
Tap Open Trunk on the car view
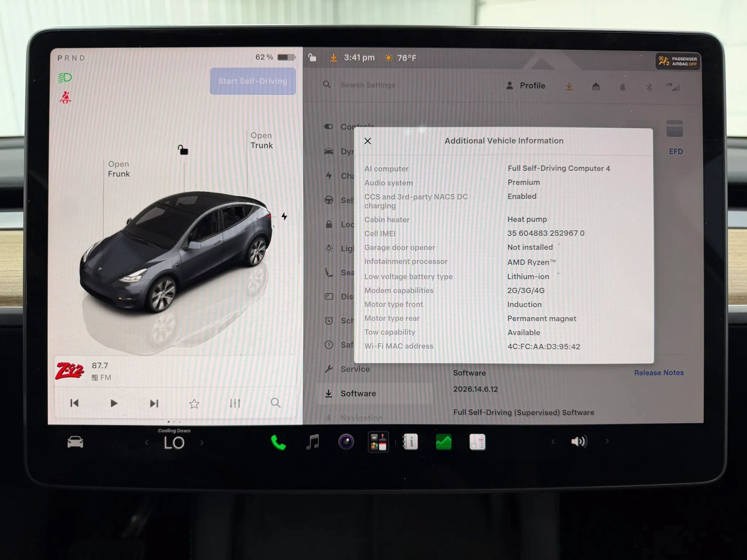point(262,140)
